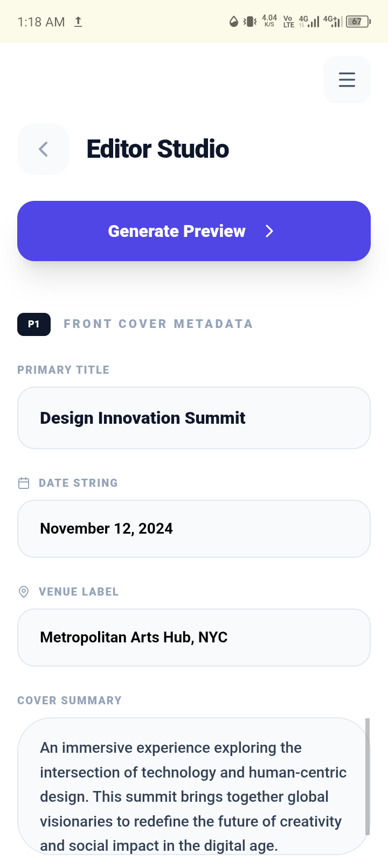
Task: Edit the Primary Title input field
Action: coord(194,418)
